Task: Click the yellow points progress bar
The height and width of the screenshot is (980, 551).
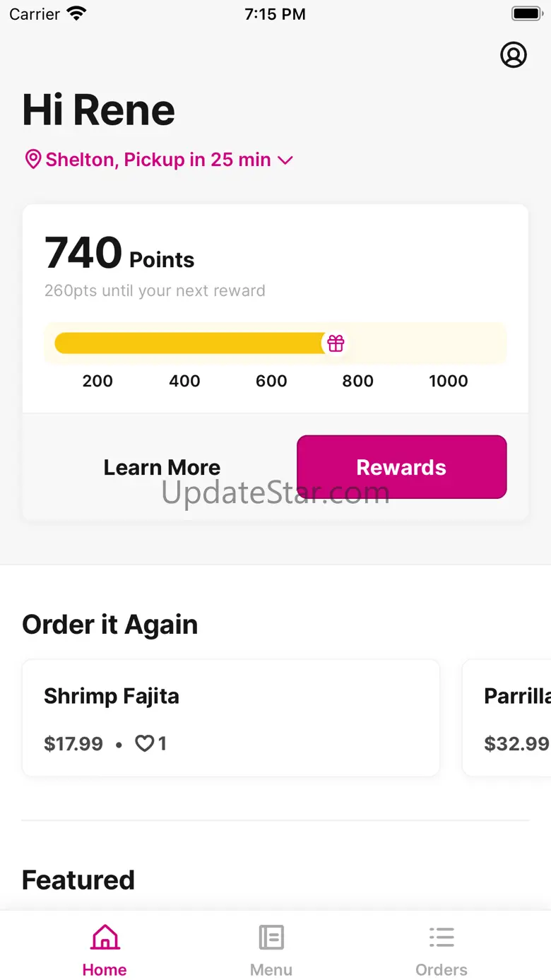Action: coord(189,343)
